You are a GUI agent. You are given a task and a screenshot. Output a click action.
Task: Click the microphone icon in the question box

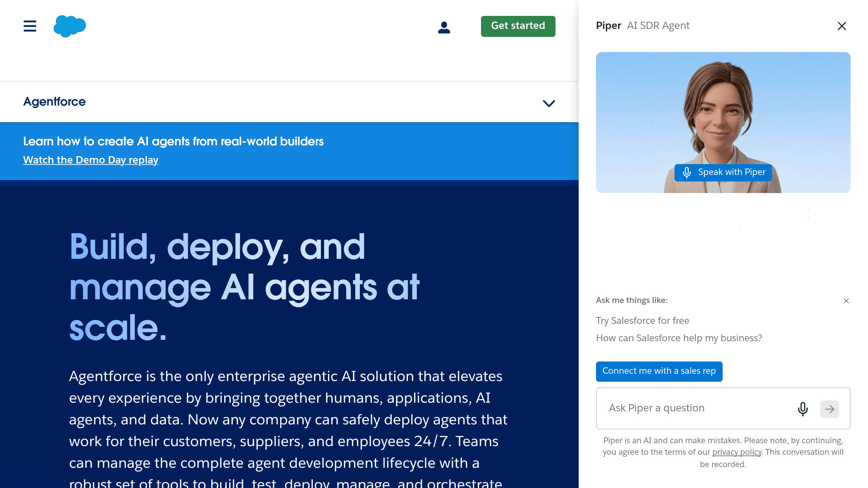[x=803, y=409]
